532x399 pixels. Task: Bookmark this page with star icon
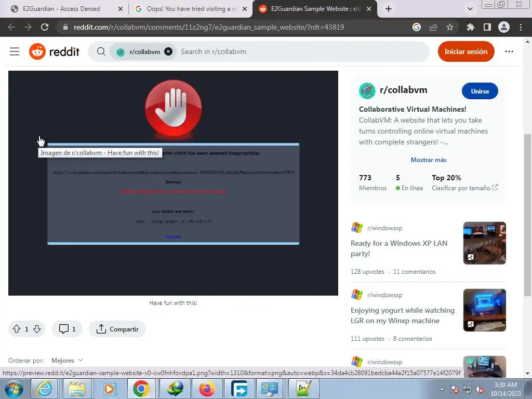tap(450, 27)
